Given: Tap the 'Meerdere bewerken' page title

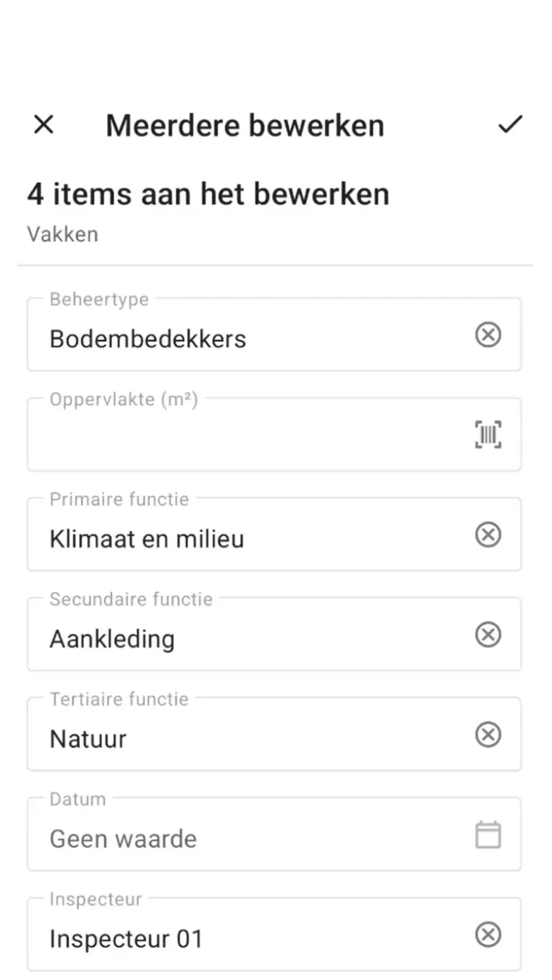Looking at the screenshot, I should pos(244,125).
